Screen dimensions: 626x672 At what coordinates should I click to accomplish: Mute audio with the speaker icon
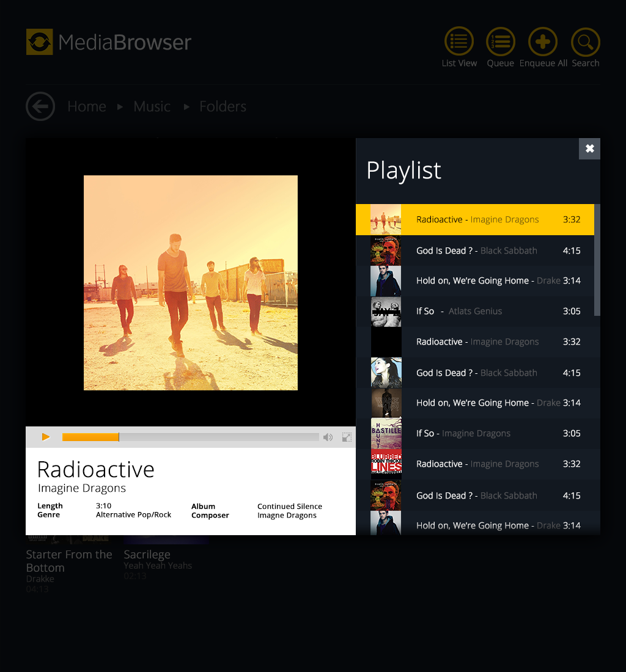coord(328,437)
